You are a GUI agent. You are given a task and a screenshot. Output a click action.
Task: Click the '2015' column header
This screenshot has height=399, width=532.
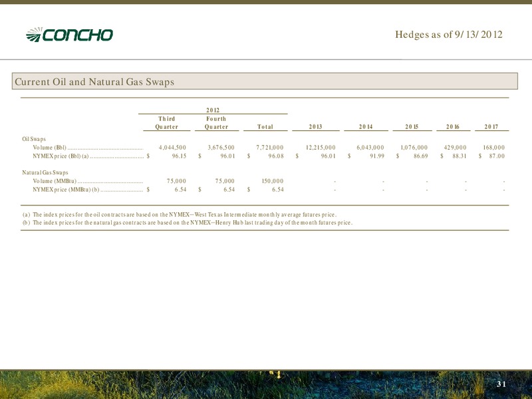pyautogui.click(x=412, y=126)
